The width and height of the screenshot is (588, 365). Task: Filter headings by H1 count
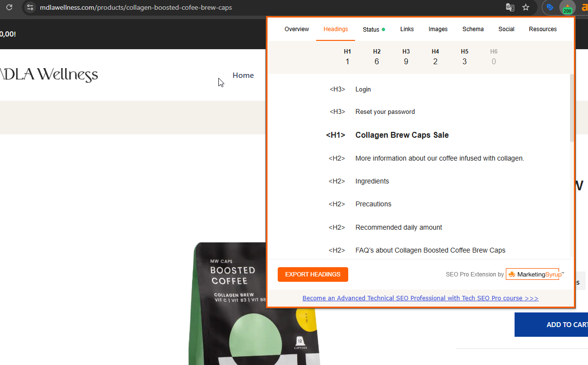(347, 57)
